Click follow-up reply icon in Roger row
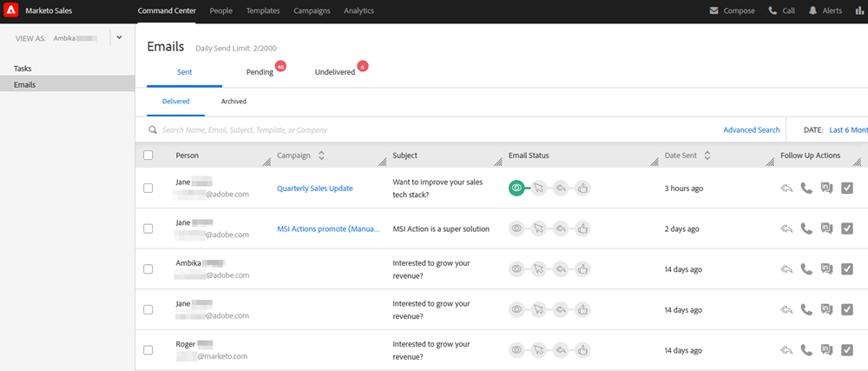The height and width of the screenshot is (371, 868). click(x=786, y=350)
